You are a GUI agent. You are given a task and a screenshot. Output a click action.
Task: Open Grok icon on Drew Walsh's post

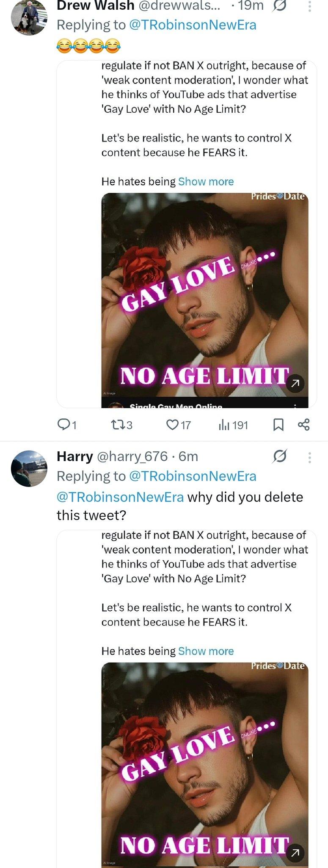click(280, 6)
